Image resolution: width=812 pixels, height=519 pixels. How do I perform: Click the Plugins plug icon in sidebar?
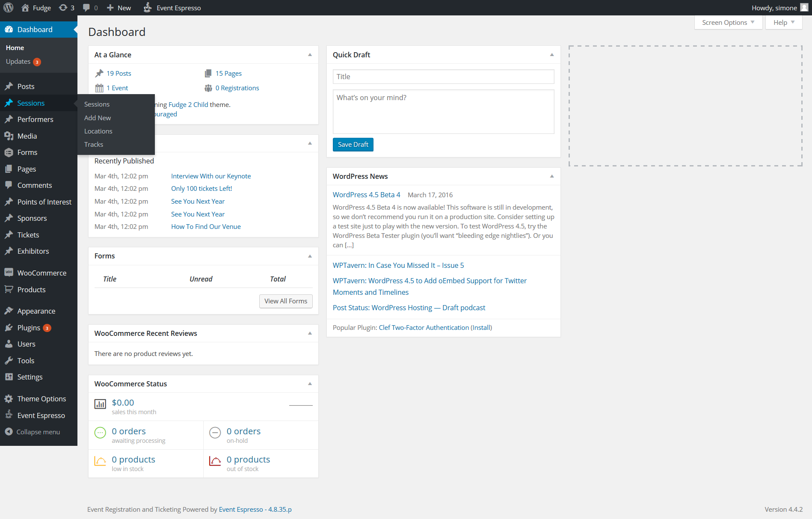pos(9,328)
